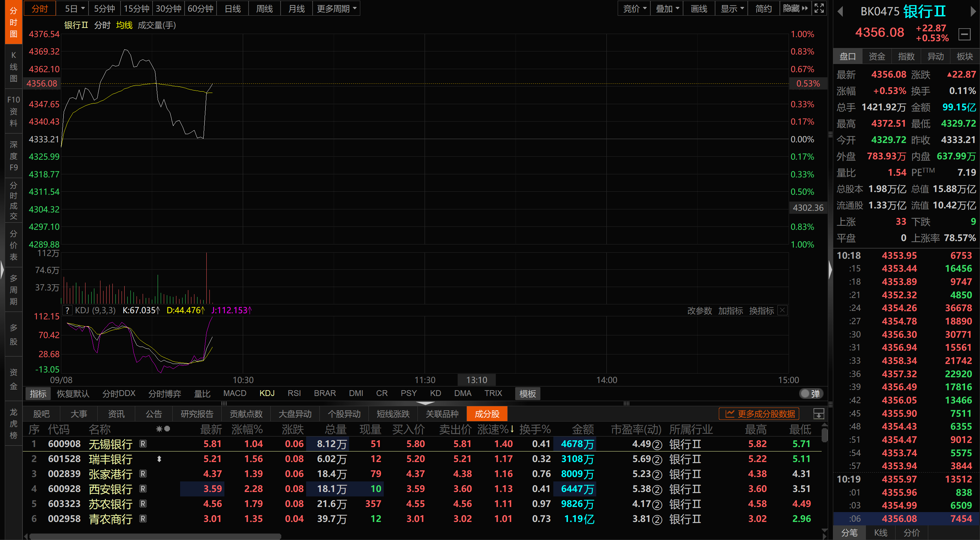Image resolution: width=980 pixels, height=540 pixels.
Task: Go to next sector with right arrow
Action: [x=973, y=12]
